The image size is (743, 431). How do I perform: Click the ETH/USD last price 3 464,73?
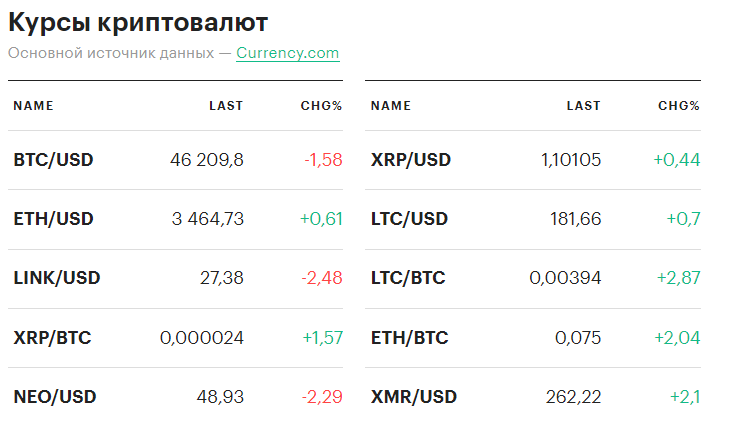pos(204,219)
